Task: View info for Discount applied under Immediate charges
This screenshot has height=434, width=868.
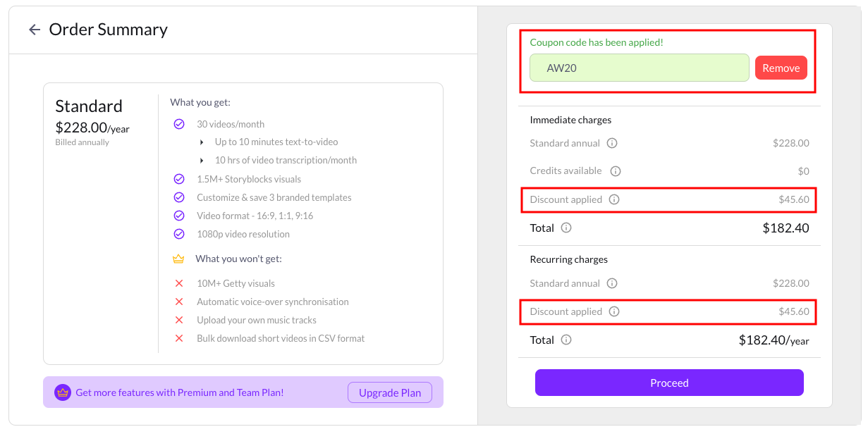Action: pos(614,199)
